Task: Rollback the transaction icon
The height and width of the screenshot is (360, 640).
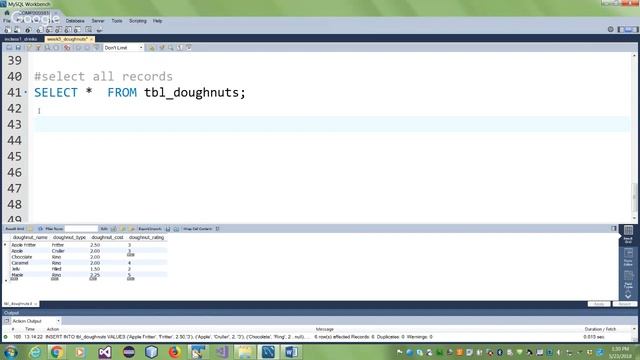Action: click(87, 48)
